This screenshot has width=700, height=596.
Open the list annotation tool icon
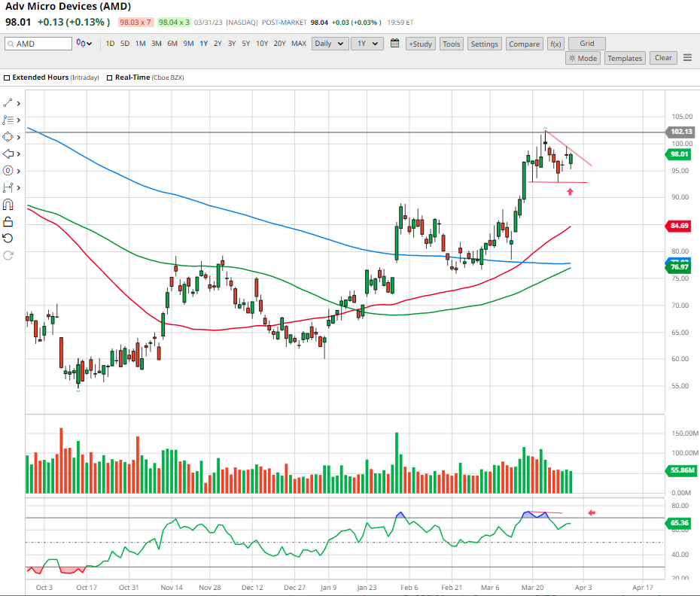point(8,120)
